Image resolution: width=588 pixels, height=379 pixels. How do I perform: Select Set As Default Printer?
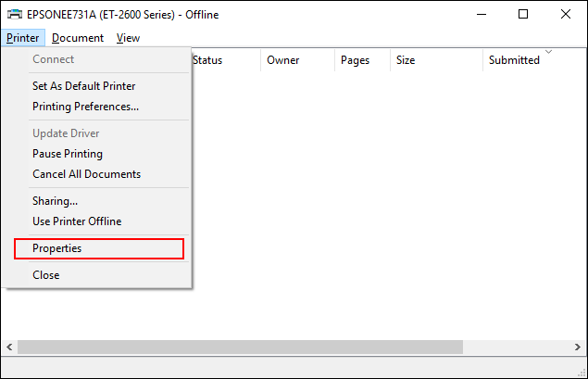(83, 86)
